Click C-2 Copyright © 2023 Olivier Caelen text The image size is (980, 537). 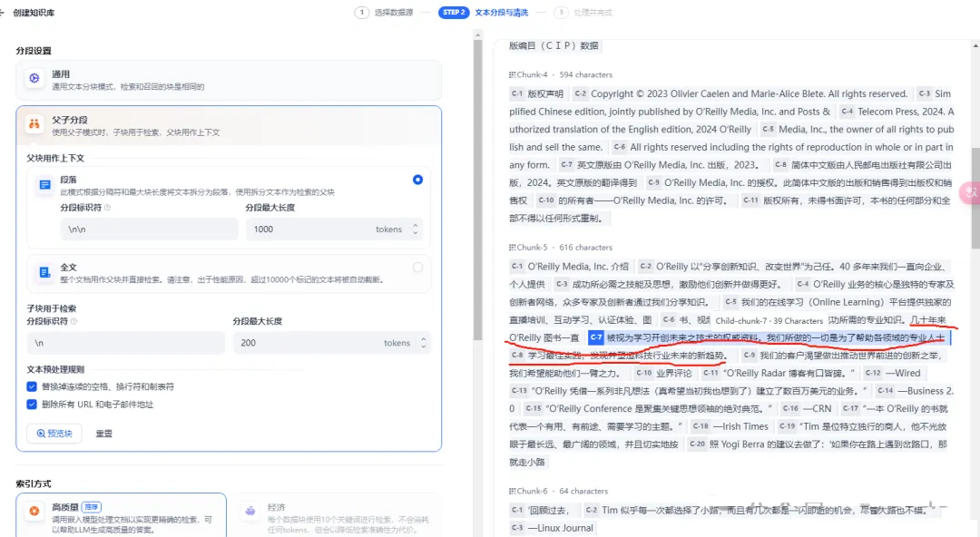749,93
